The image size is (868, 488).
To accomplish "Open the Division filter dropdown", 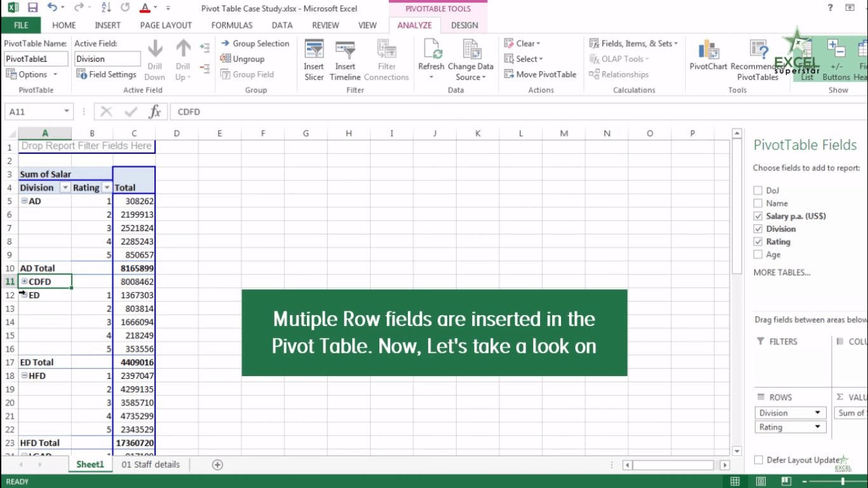I will (x=64, y=187).
